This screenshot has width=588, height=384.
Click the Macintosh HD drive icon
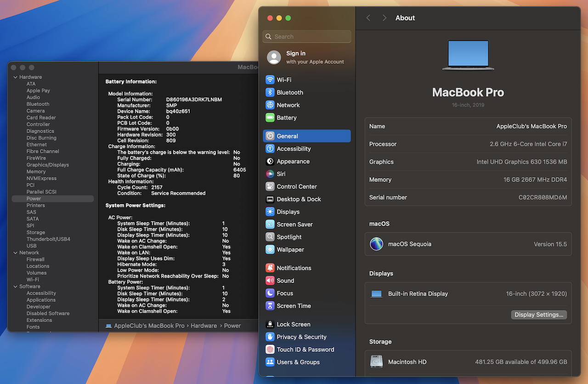377,362
